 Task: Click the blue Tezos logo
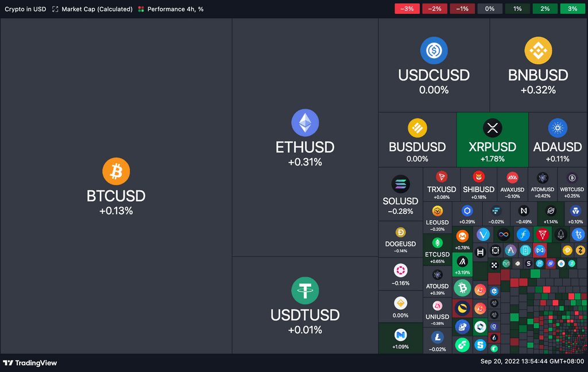[578, 235]
